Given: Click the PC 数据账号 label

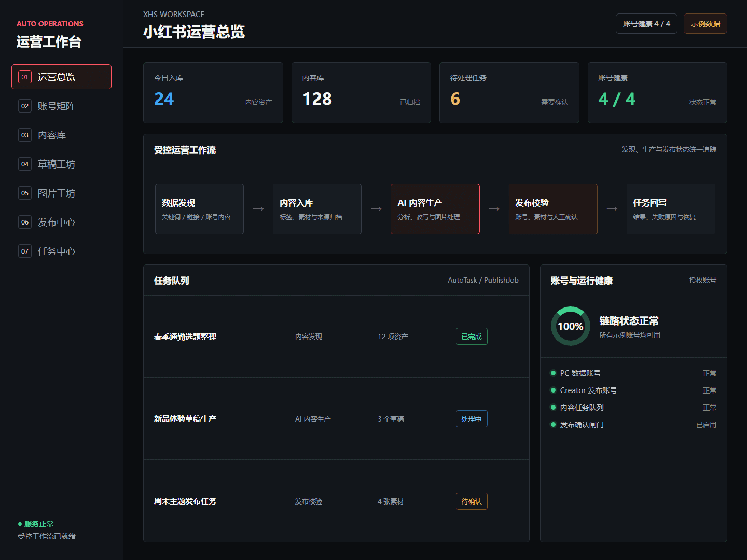Looking at the screenshot, I should pos(580,373).
